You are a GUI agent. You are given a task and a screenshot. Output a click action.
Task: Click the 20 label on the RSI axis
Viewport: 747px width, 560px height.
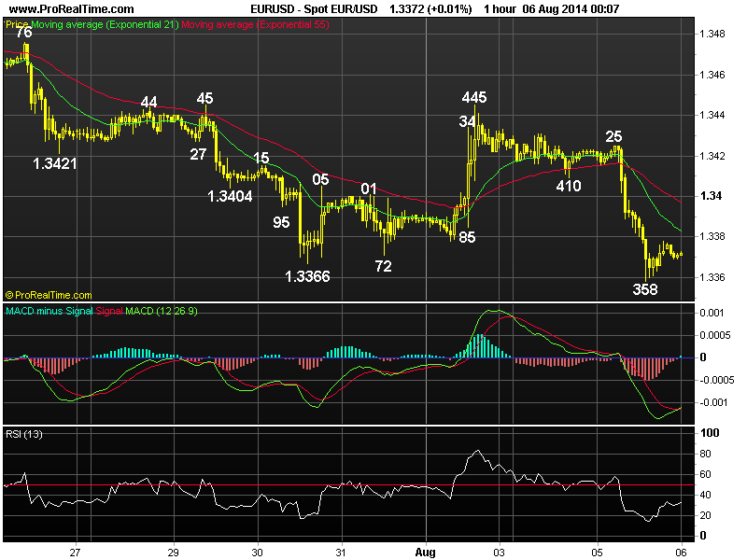click(706, 516)
